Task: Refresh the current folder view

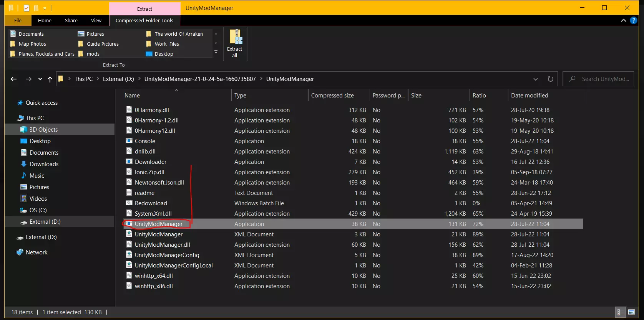Action: tap(550, 79)
